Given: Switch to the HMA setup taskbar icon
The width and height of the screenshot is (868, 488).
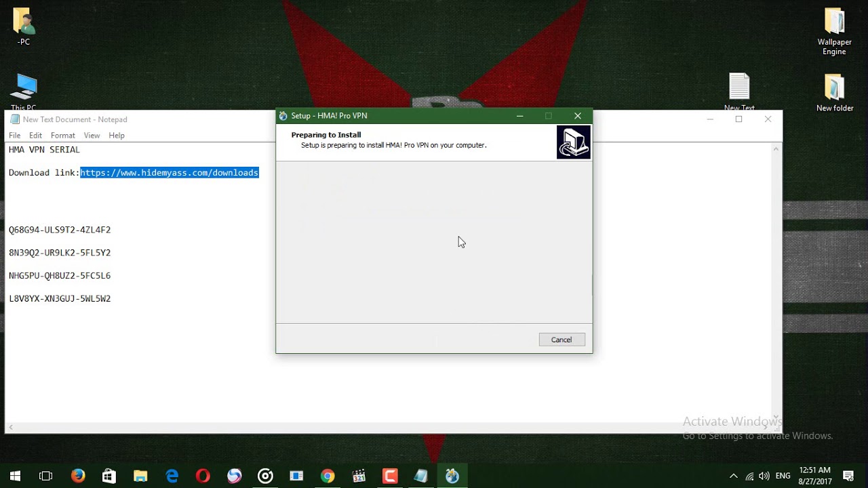Looking at the screenshot, I should click(452, 476).
